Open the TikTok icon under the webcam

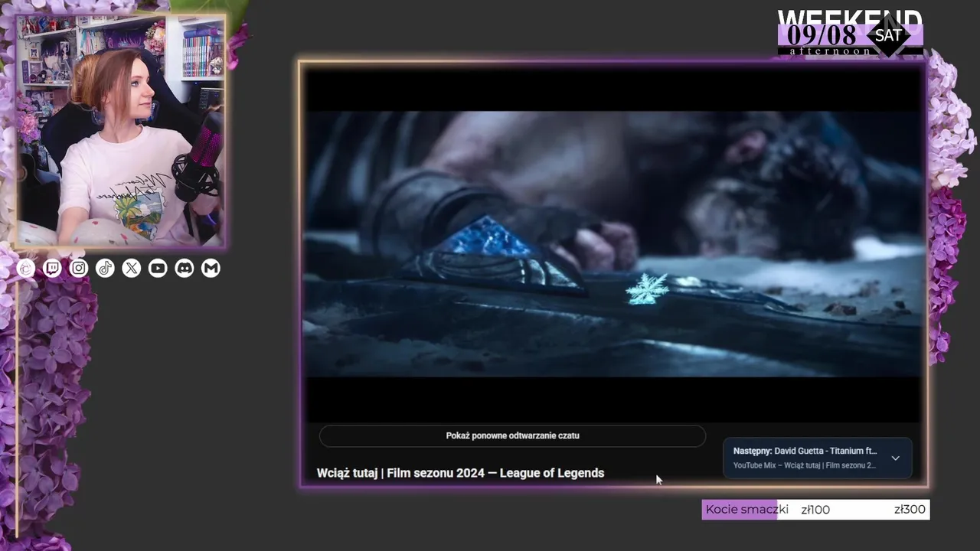pyautogui.click(x=105, y=268)
